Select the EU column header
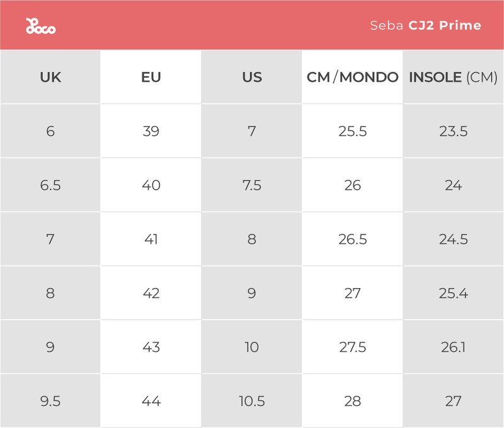 click(151, 78)
